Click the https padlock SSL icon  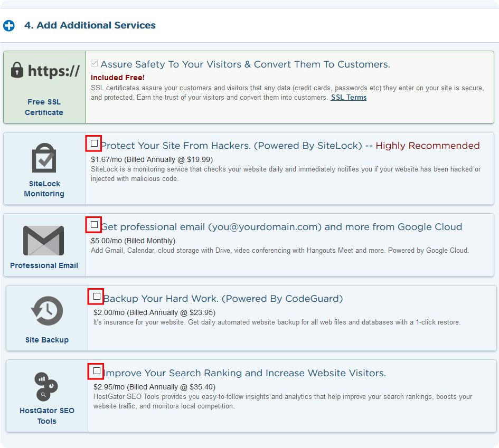click(x=45, y=70)
